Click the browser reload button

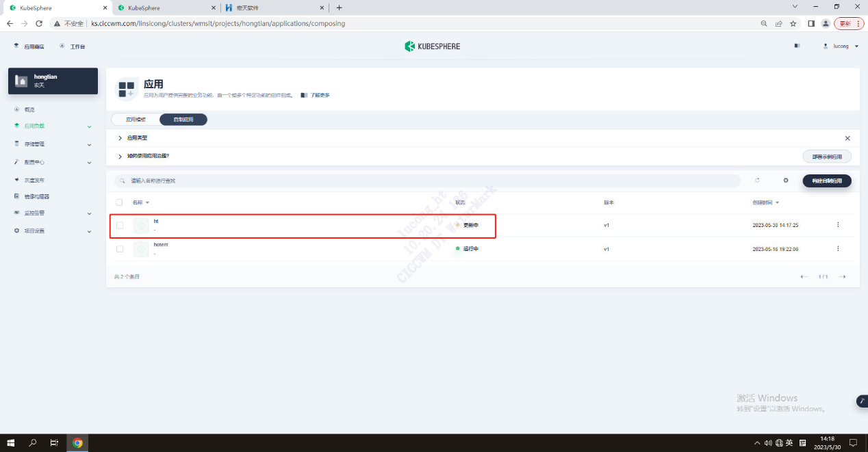[39, 23]
